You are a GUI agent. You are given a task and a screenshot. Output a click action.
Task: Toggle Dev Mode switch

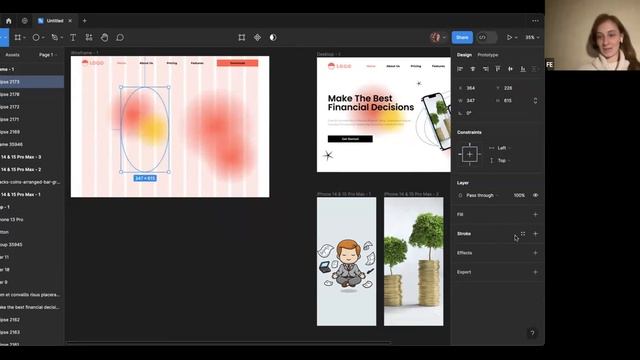click(x=487, y=38)
